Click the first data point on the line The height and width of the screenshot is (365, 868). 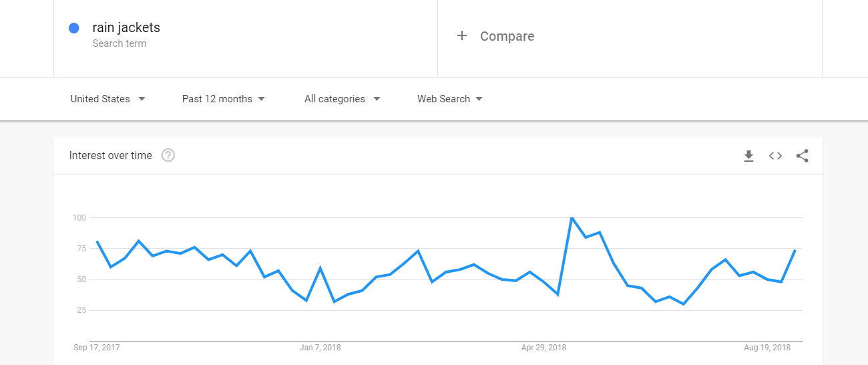97,241
